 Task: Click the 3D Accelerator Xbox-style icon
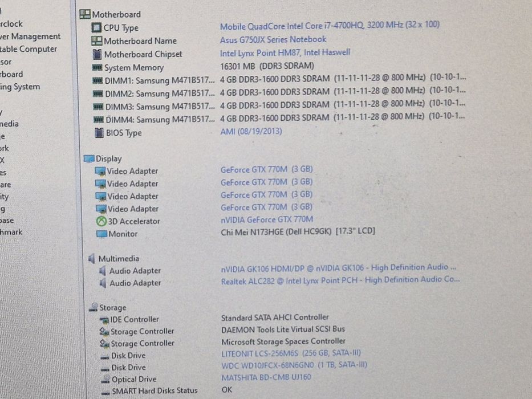[x=101, y=221]
